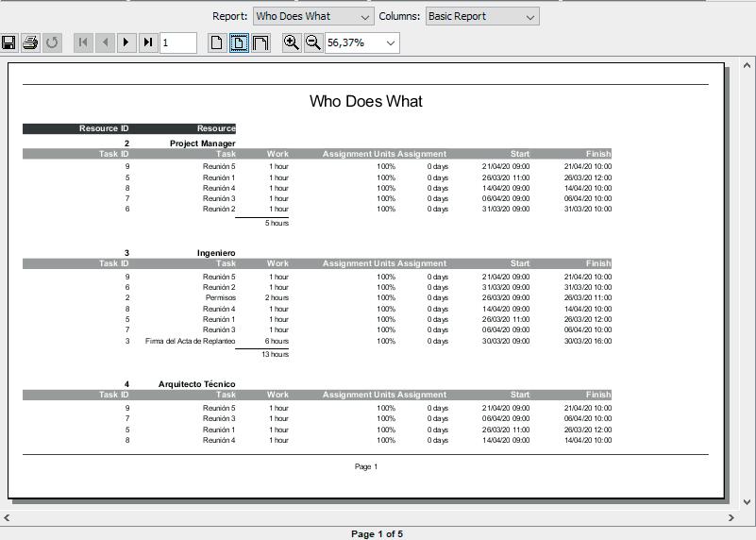
Task: Click the 6 hours work value
Action: point(277,341)
